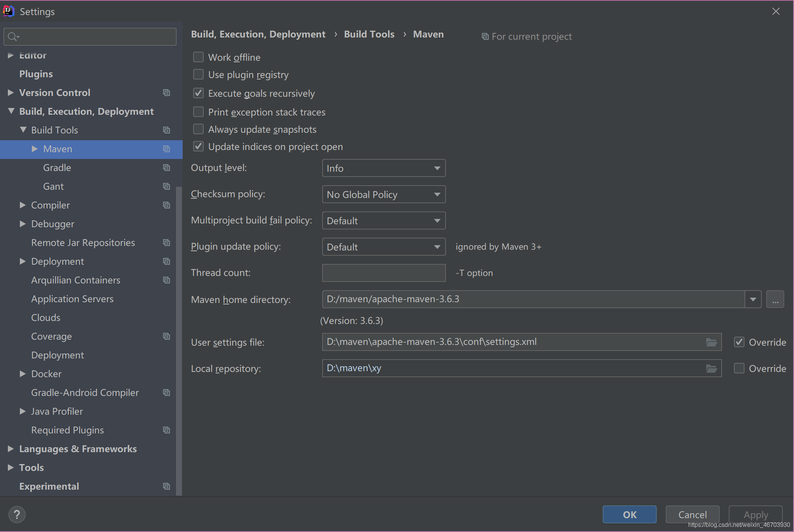Viewport: 794px width, 532px height.
Task: Select the Languages and Frameworks section
Action: click(x=77, y=448)
